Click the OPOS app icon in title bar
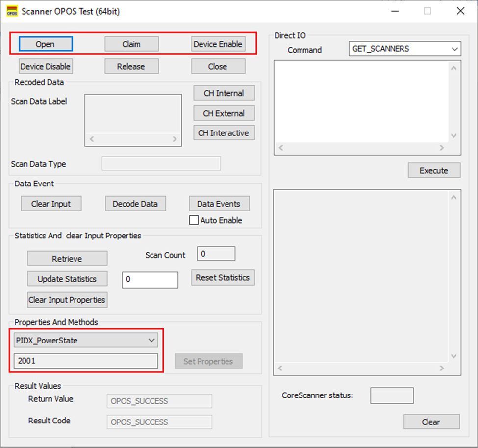This screenshot has height=448, width=478. point(12,11)
